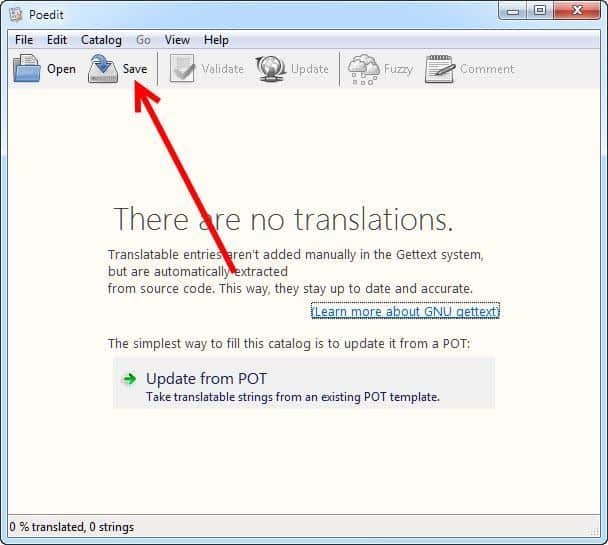Open the View menu
The width and height of the screenshot is (608, 545).
[177, 40]
